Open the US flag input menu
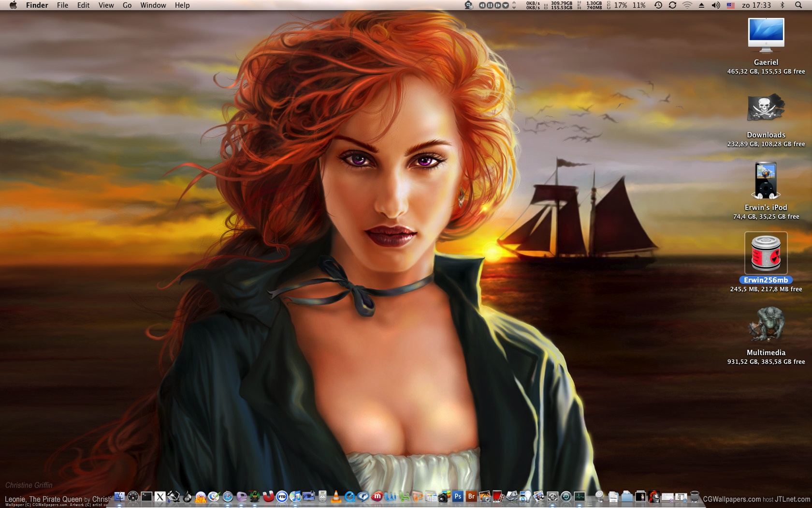Image resolution: width=812 pixels, height=508 pixels. click(x=731, y=5)
